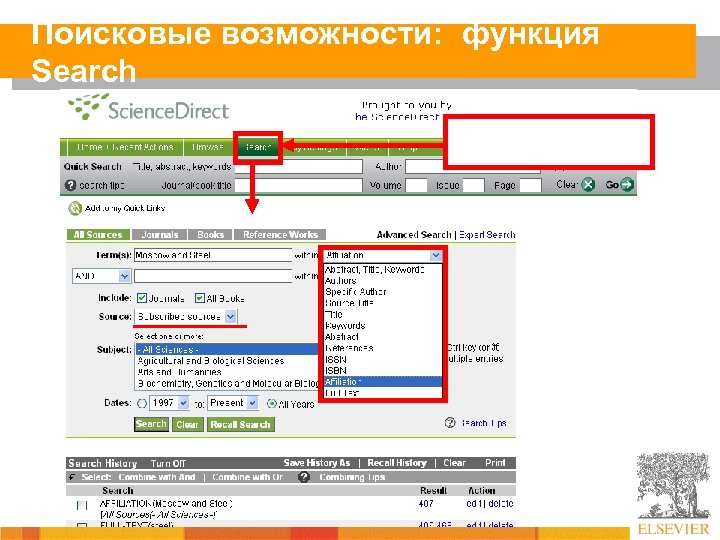Click the Recall Search button
This screenshot has width=720, height=540.
[x=241, y=425]
